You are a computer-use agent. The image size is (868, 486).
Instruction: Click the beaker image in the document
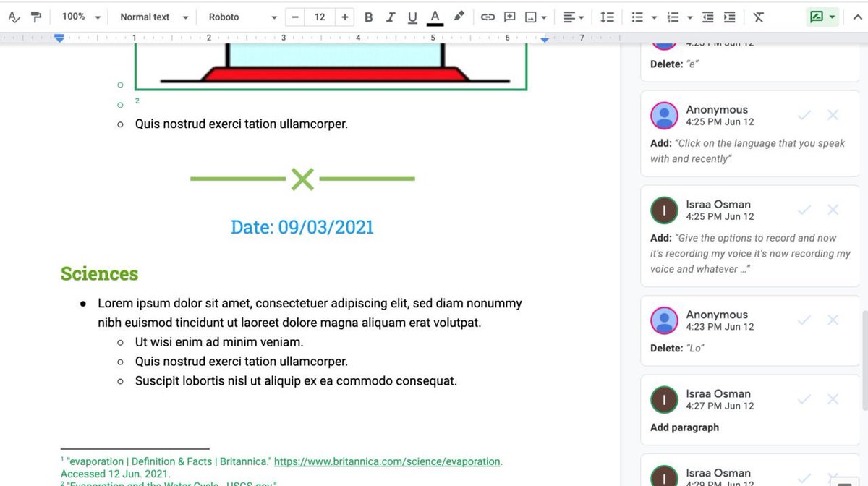(x=331, y=67)
